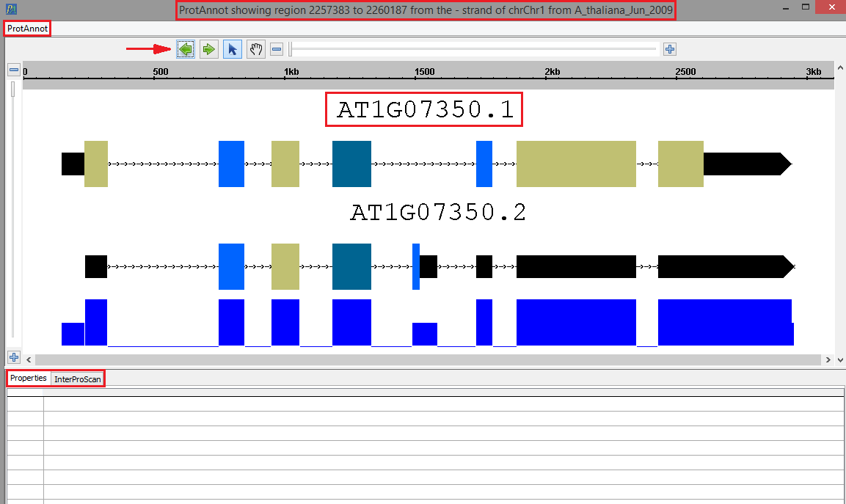
Task: Select last olive exon near 2500 in AT1G07350.1
Action: click(x=681, y=164)
